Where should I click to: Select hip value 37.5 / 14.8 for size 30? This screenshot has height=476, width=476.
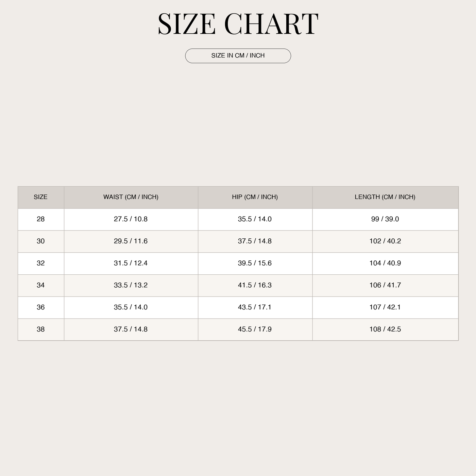255,241
